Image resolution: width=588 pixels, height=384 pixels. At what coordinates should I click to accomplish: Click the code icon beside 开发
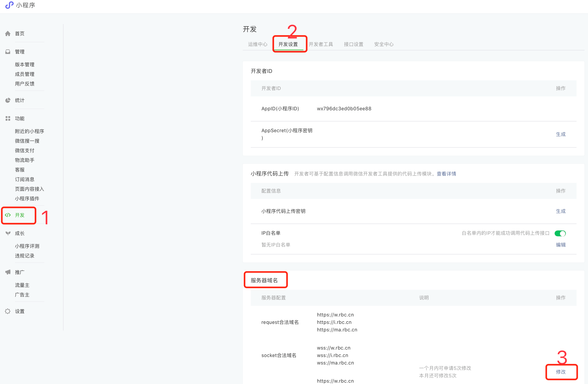[8, 215]
